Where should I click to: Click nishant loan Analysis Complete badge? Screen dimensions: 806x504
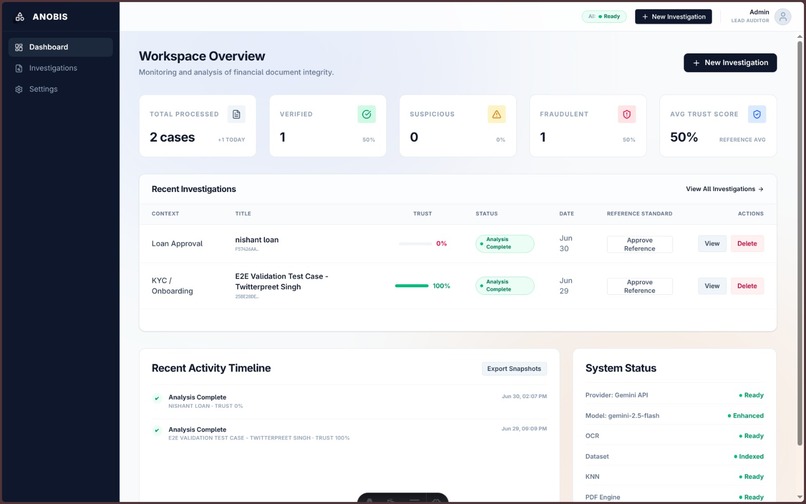coord(505,244)
